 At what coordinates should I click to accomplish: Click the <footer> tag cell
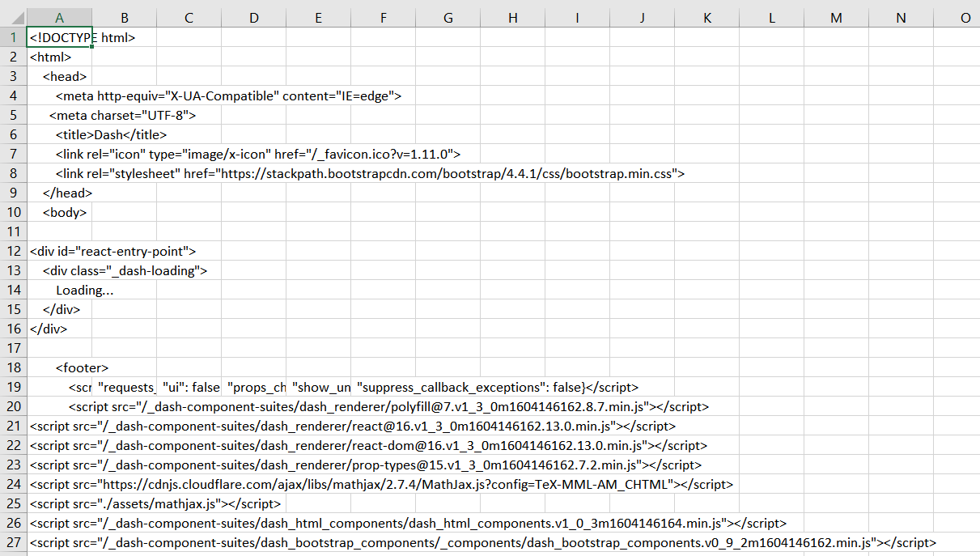(60, 367)
